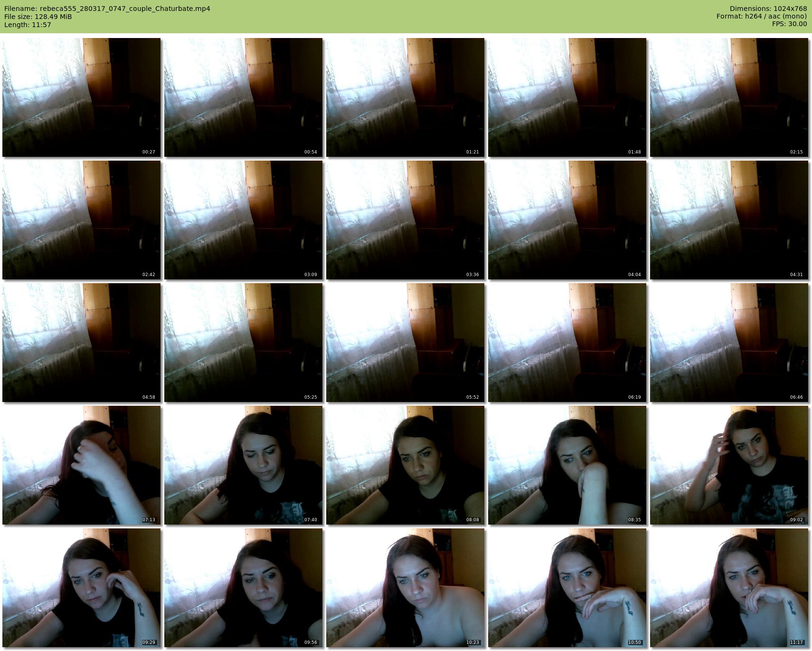The width and height of the screenshot is (812, 651).
Task: Open the frame timestamped 02:42
Action: [x=81, y=220]
